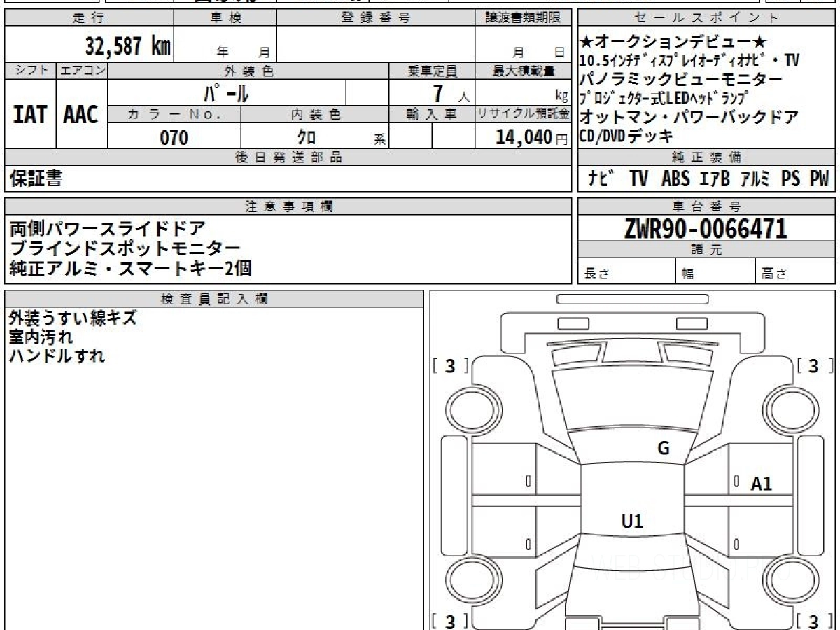
Task: Click the mileage value 32,587 km
Action: pyautogui.click(x=128, y=46)
